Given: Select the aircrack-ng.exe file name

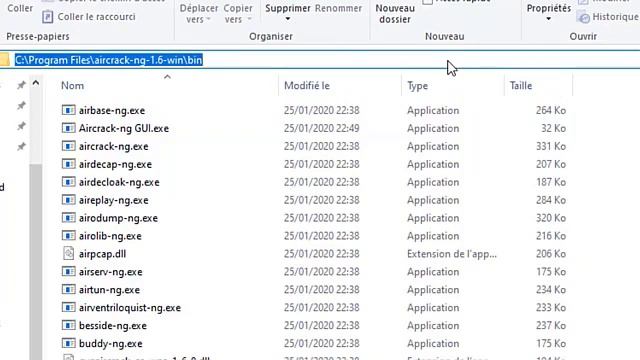Looking at the screenshot, I should 113,147.
